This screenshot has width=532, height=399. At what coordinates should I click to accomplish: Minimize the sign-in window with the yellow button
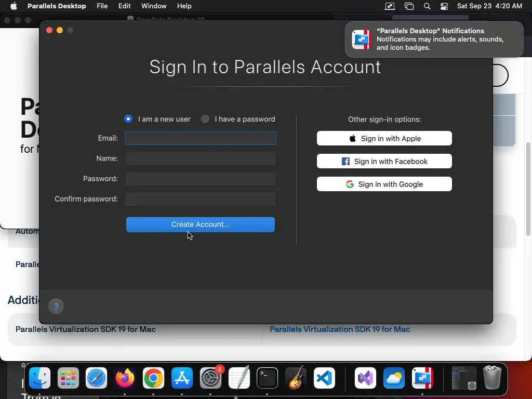[x=60, y=30]
